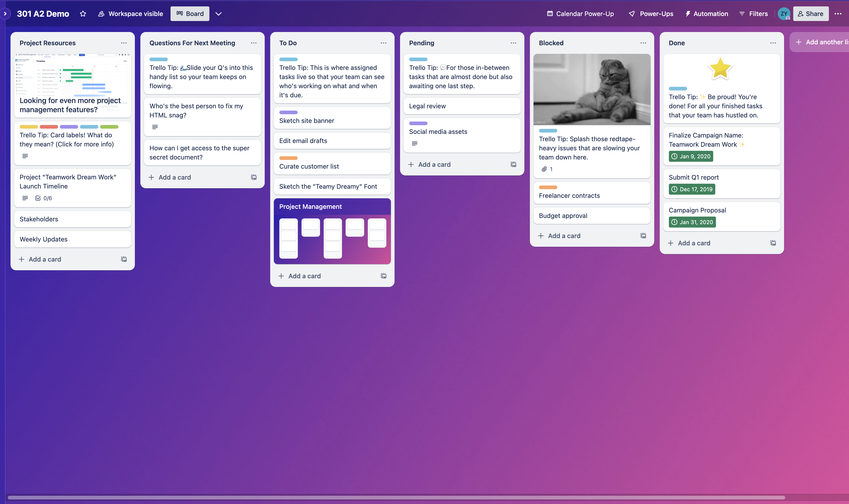Open the Curate customer list card
Viewport: 849px width, 504px height.
(x=332, y=163)
